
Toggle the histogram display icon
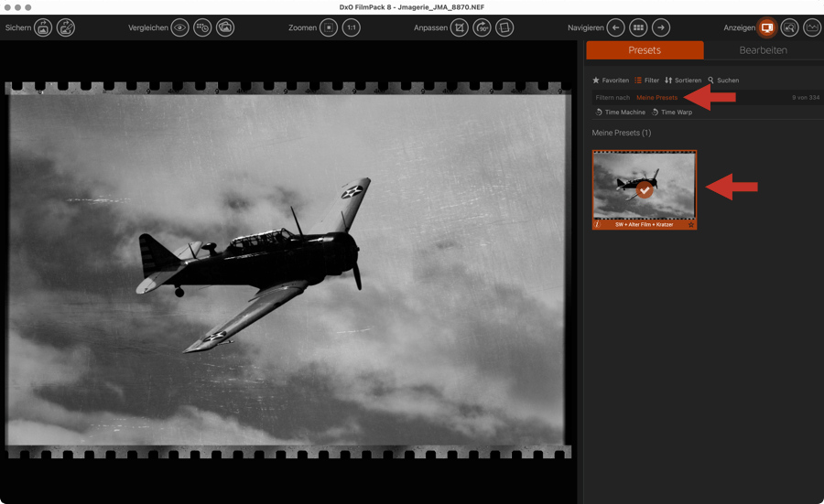coord(812,28)
